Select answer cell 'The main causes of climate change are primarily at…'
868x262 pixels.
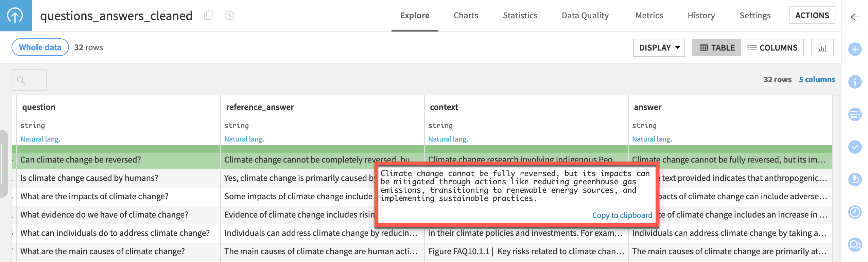(x=730, y=251)
